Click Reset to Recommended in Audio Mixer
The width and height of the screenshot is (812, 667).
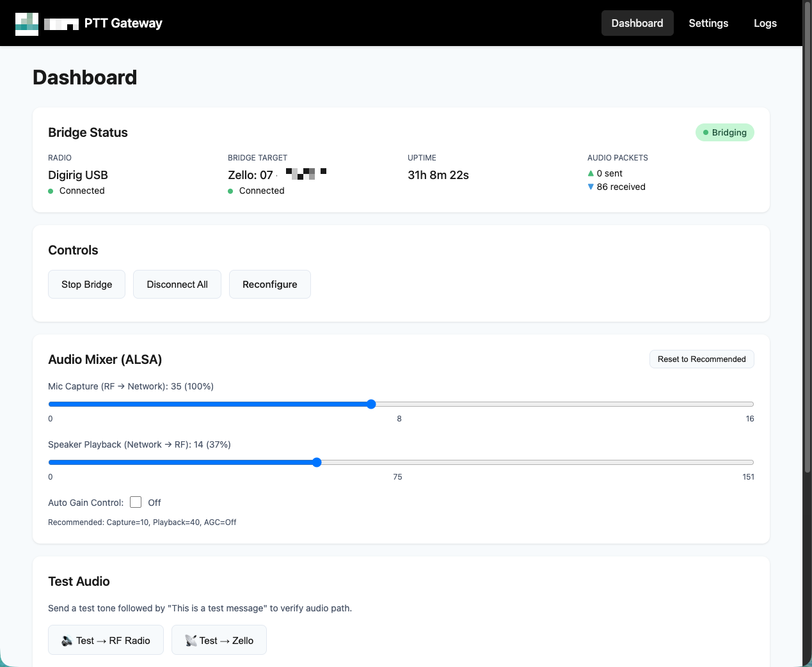tap(701, 359)
